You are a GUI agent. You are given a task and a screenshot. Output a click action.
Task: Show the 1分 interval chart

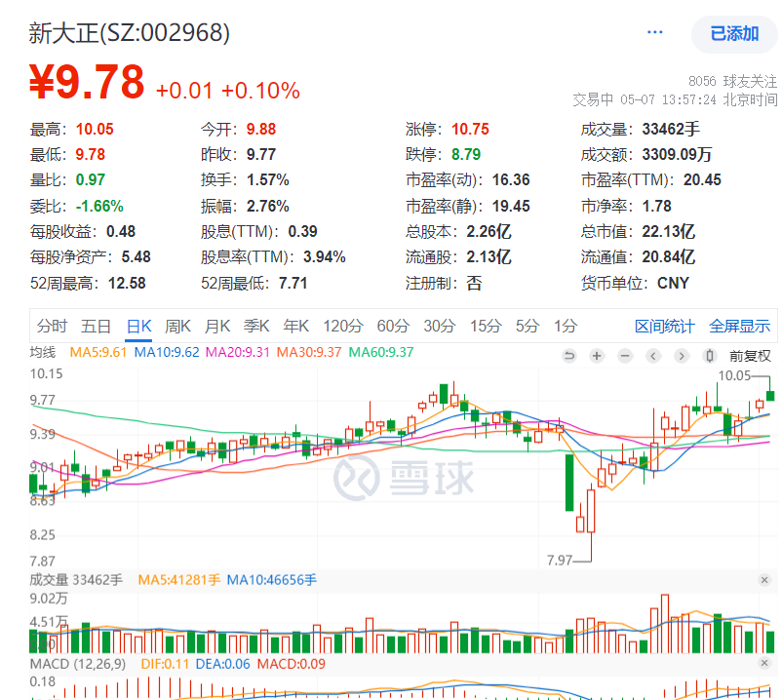(566, 326)
